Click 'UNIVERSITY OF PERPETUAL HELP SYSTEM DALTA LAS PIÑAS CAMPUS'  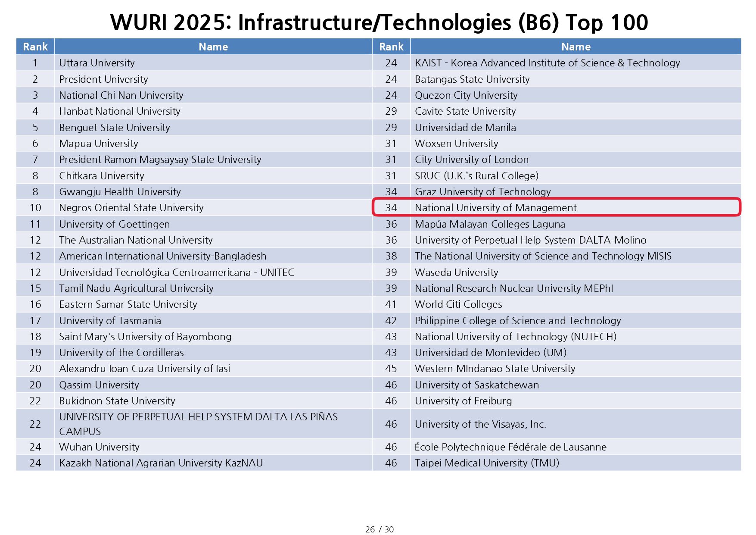199,424
